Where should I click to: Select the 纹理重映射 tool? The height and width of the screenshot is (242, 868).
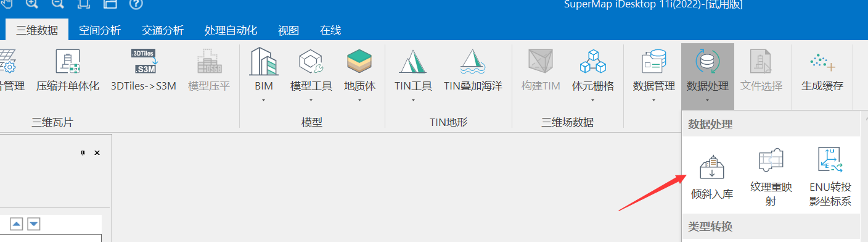pos(771,177)
